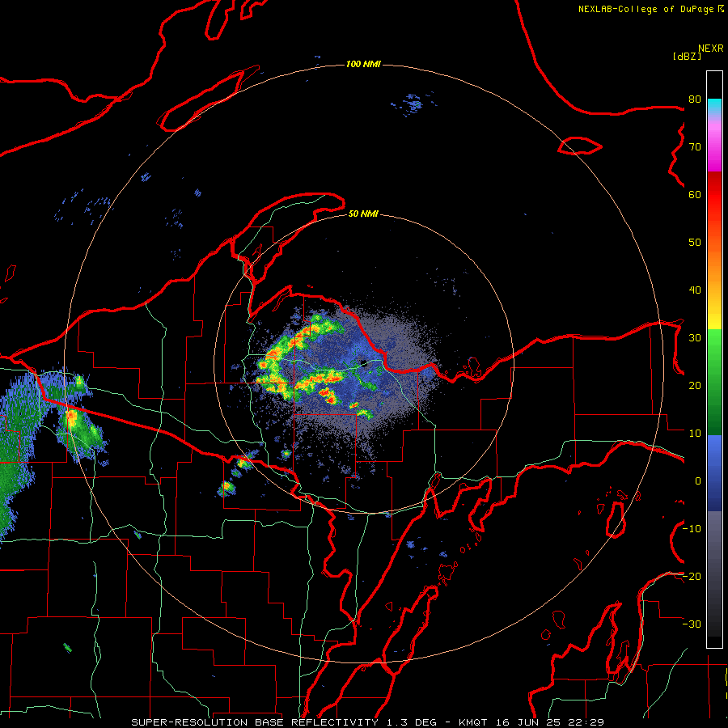
Task: Click the 60 dBZ scale value
Action: [x=695, y=195]
